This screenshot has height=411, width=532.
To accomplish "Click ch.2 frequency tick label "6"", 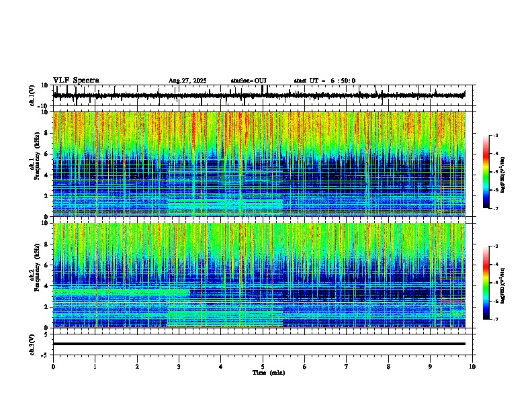I will pyautogui.click(x=47, y=265).
